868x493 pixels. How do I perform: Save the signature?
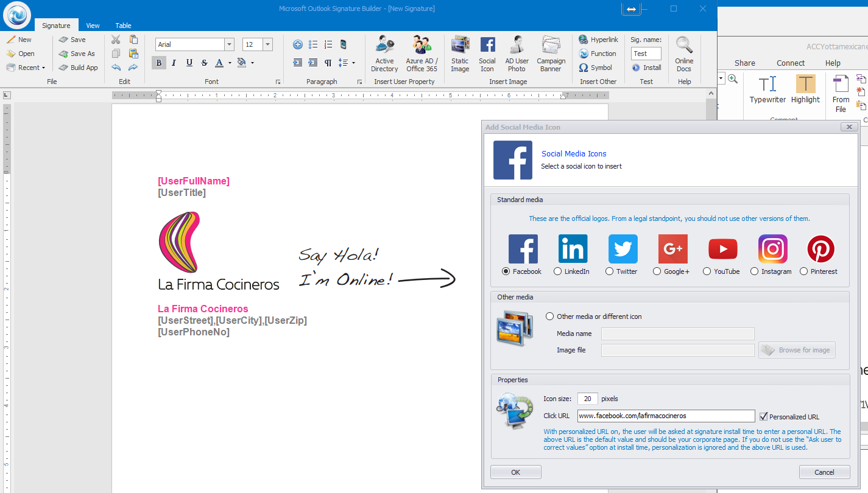point(72,40)
